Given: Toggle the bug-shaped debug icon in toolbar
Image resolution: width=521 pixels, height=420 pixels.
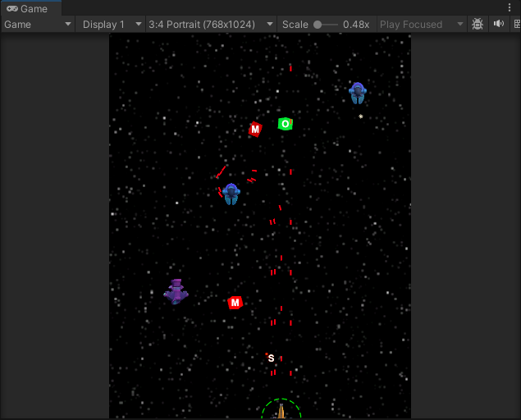Looking at the screenshot, I should (x=478, y=25).
